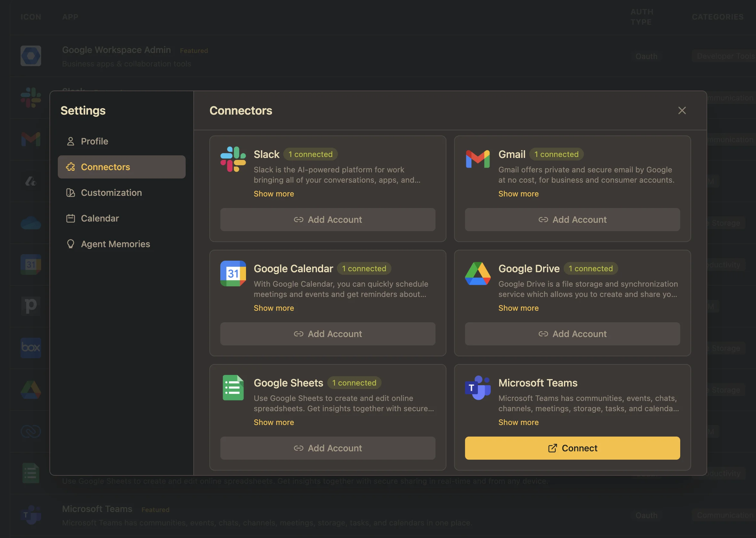
Task: Click the Connectors panel heading
Action: coord(241,111)
